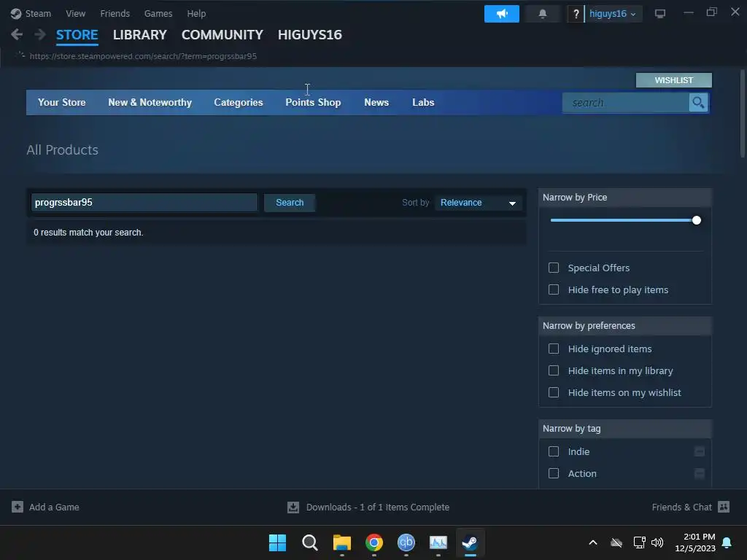Open the Friends menu

click(x=115, y=14)
